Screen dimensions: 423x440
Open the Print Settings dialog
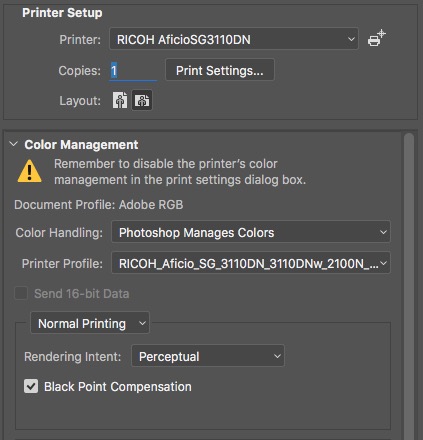point(220,70)
